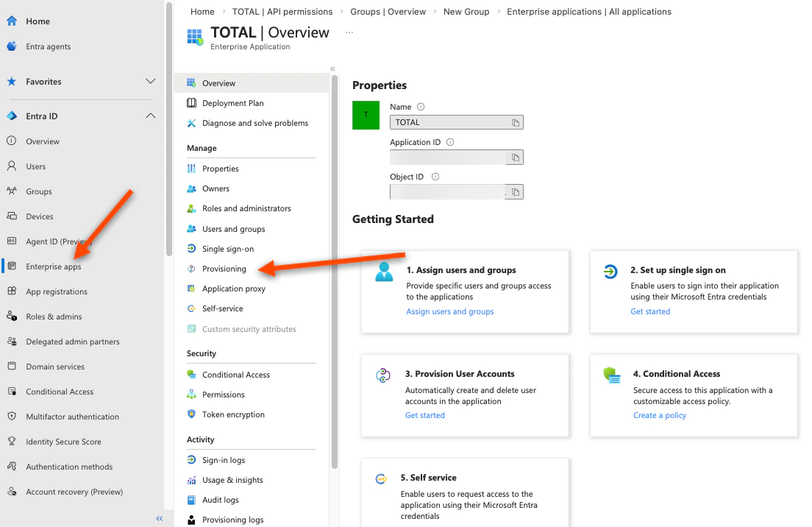Screen dimensions: 812x527
Task: Click the Create a policy link
Action: pyautogui.click(x=659, y=415)
